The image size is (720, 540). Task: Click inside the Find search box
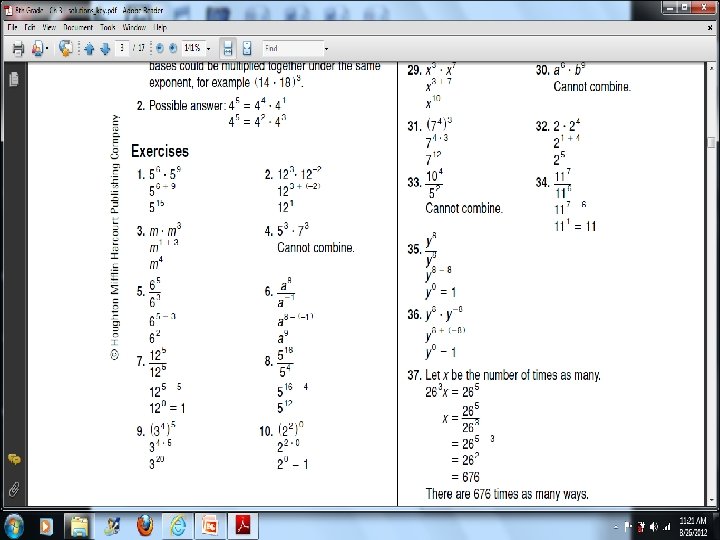[x=293, y=48]
